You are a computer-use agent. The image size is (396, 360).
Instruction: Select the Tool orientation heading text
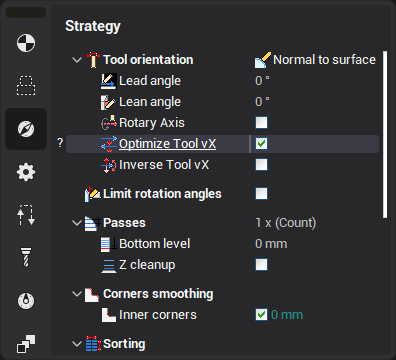tap(148, 60)
